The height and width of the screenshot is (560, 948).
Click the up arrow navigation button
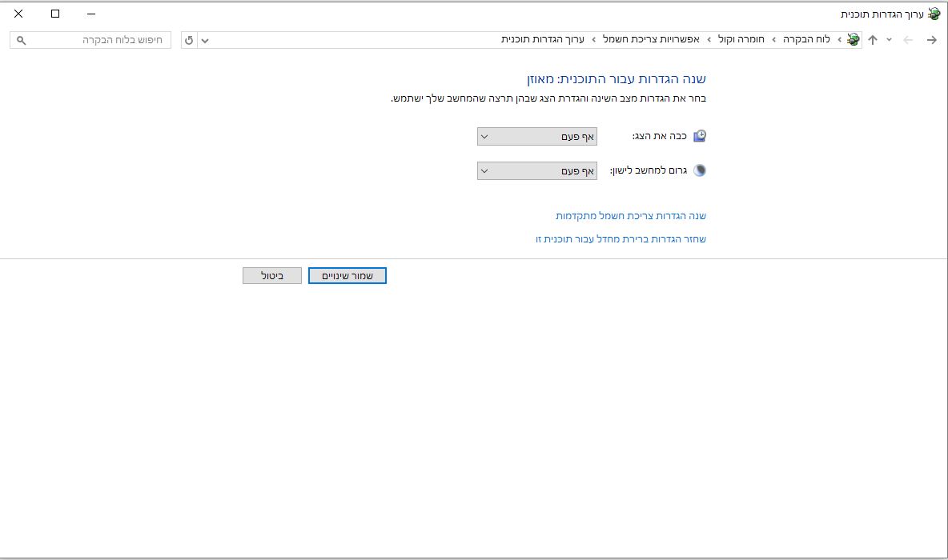[x=873, y=40]
